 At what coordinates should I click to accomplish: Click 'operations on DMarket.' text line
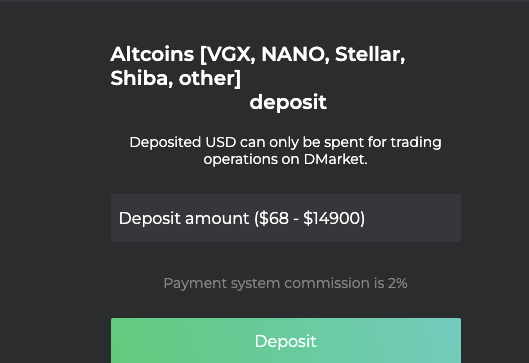click(285, 159)
